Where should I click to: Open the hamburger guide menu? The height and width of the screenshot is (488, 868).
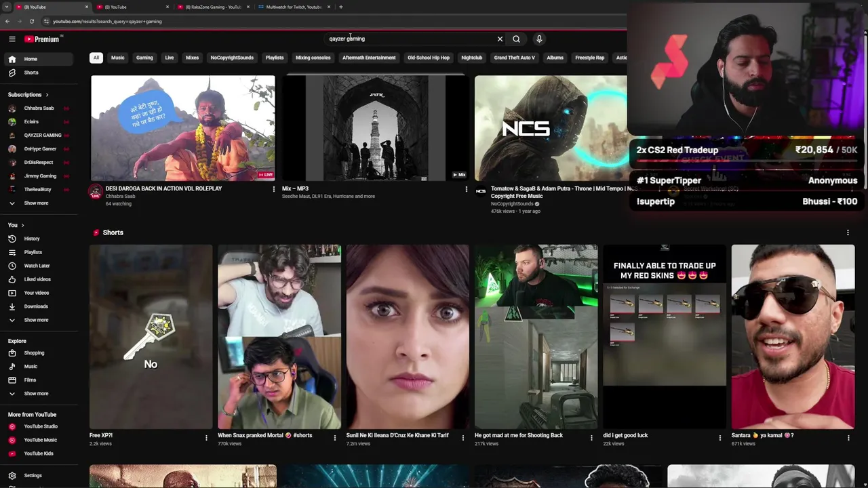12,39
